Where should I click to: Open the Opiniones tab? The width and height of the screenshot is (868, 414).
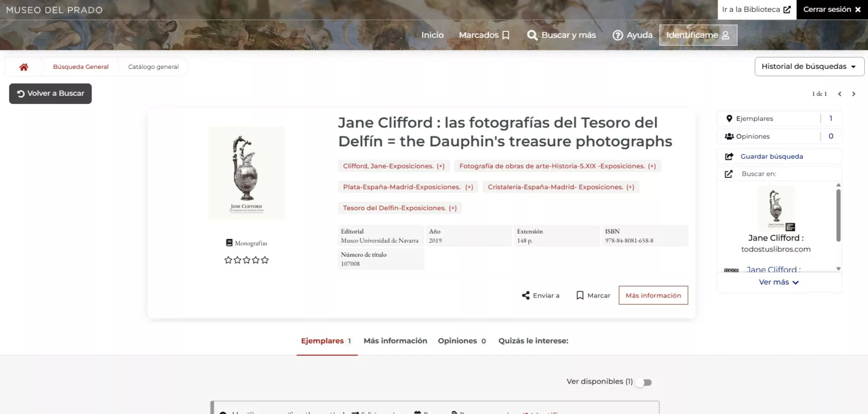point(462,341)
